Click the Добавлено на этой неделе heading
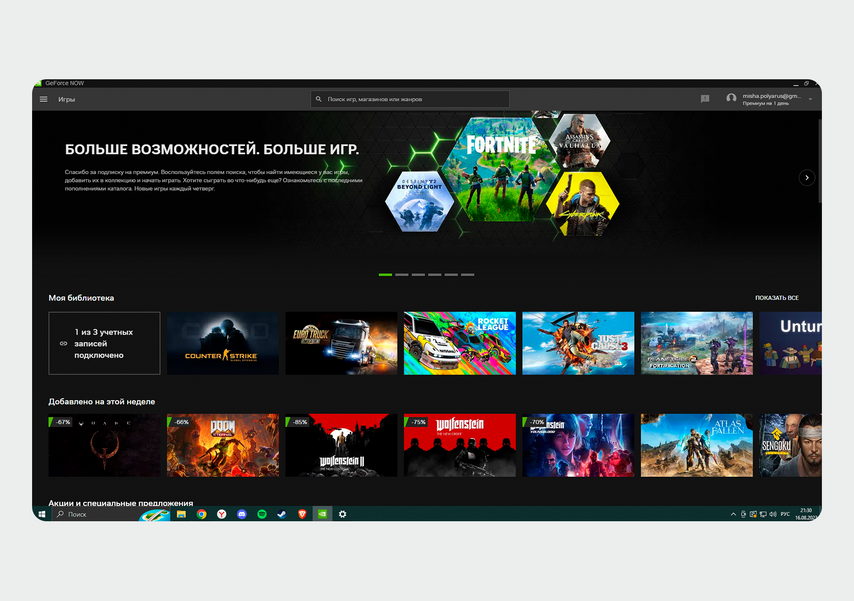The image size is (854, 601). coord(102,402)
